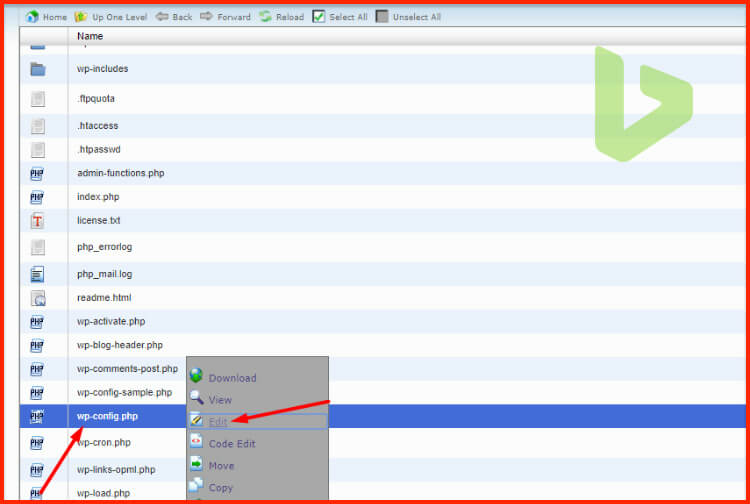Click the readme.html file icon
The image size is (750, 504).
coord(38,298)
